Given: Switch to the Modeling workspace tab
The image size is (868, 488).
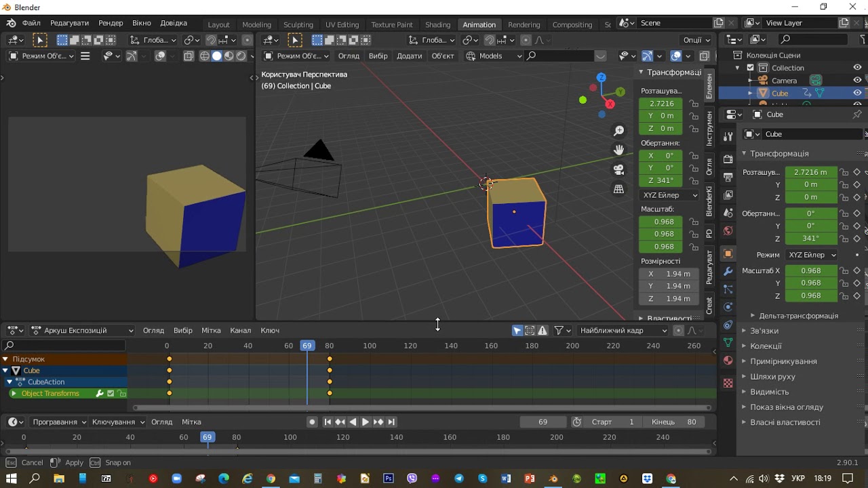Looking at the screenshot, I should (256, 24).
